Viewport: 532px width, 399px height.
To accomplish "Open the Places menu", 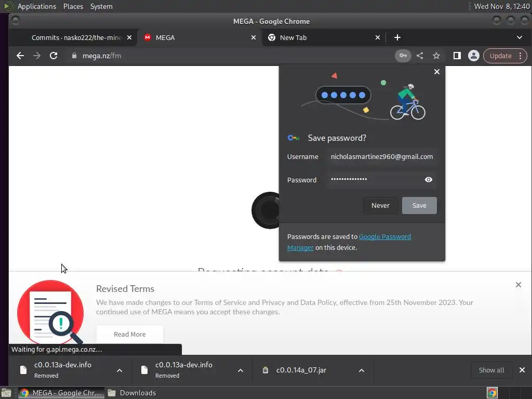I will click(x=73, y=6).
